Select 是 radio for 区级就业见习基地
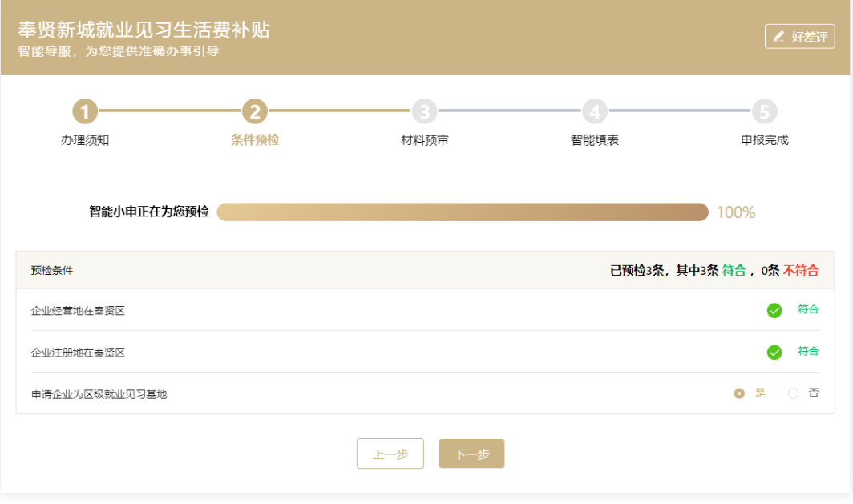 tap(739, 393)
